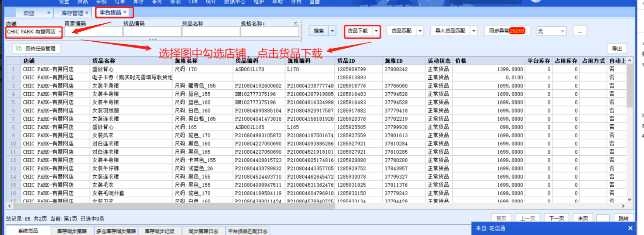
Task: Click the 回传任务管理 icon button
Action: (36, 48)
